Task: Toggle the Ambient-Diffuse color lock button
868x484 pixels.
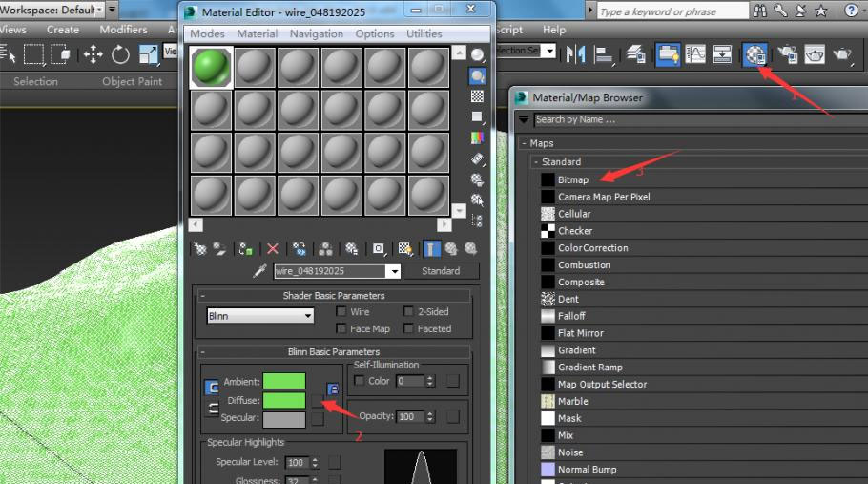Action: (x=212, y=387)
